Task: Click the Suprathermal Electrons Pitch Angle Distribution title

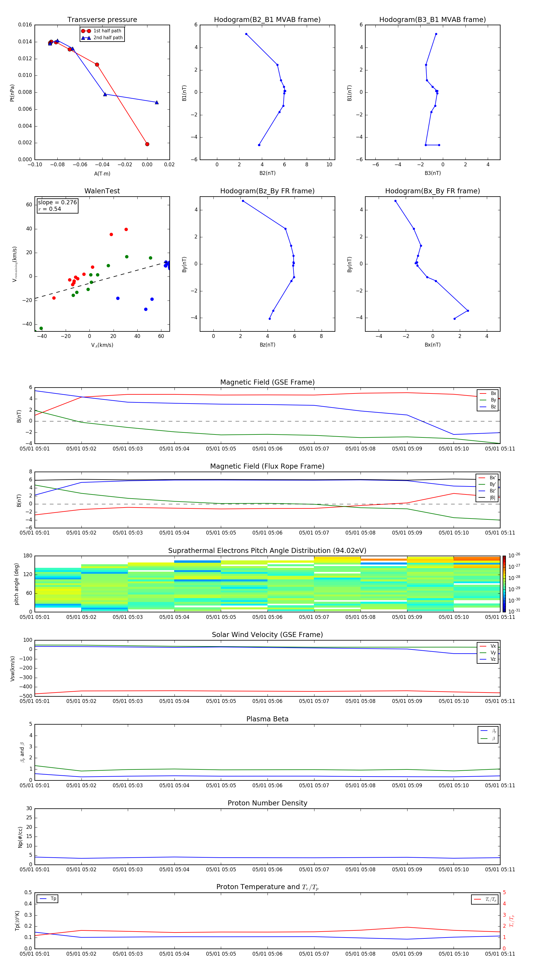Action: pyautogui.click(x=267, y=551)
